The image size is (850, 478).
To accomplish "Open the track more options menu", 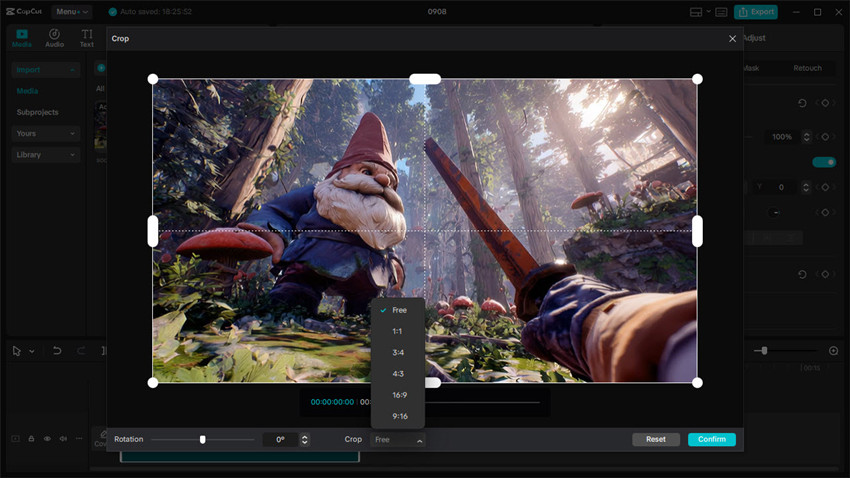I will [x=79, y=438].
